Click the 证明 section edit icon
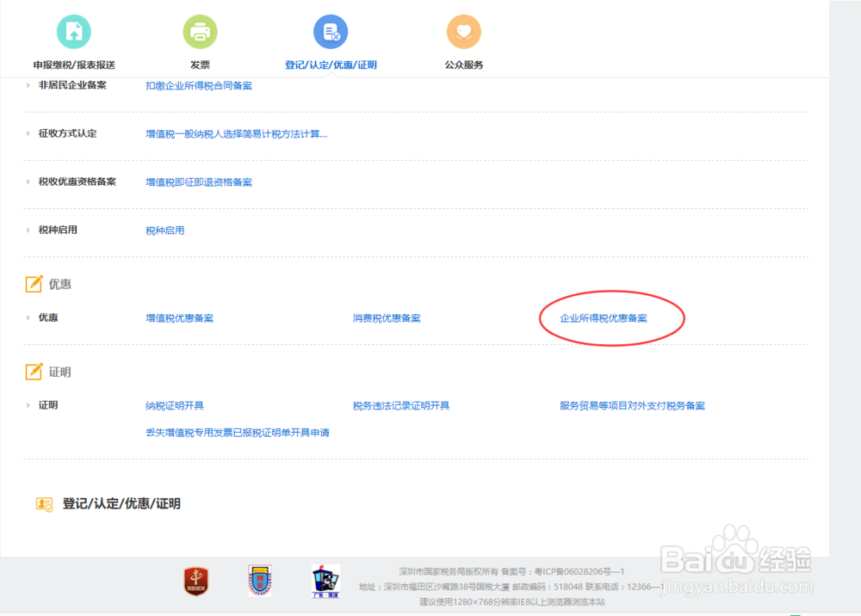The image size is (861, 616). click(x=34, y=372)
